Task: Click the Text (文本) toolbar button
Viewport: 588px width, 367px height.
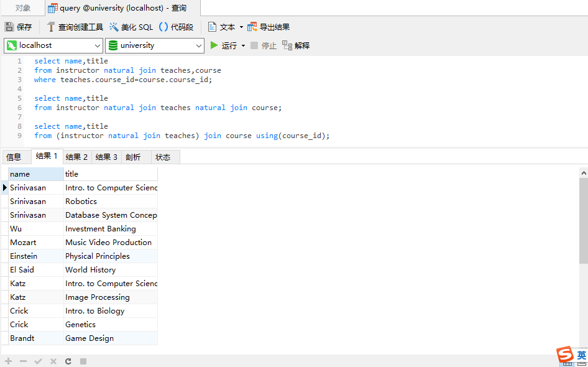Action: (222, 27)
